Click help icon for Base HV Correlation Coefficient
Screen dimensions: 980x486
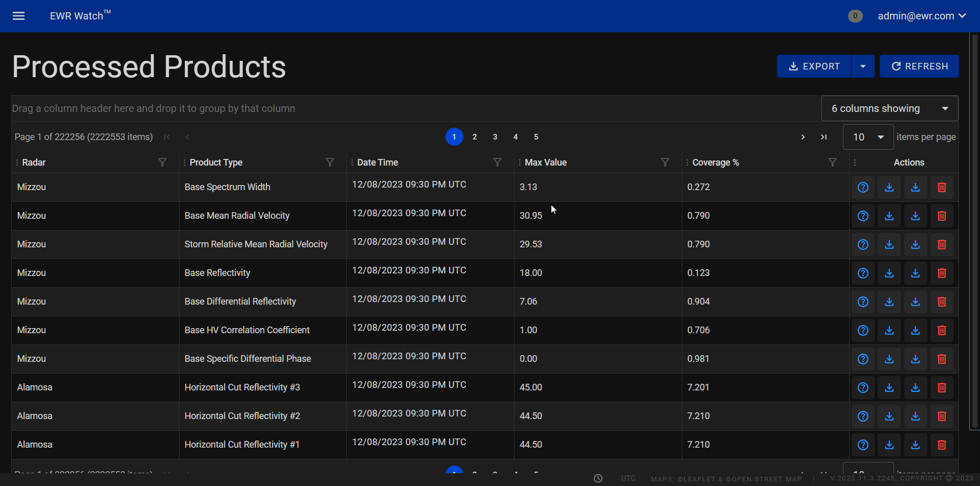point(863,331)
